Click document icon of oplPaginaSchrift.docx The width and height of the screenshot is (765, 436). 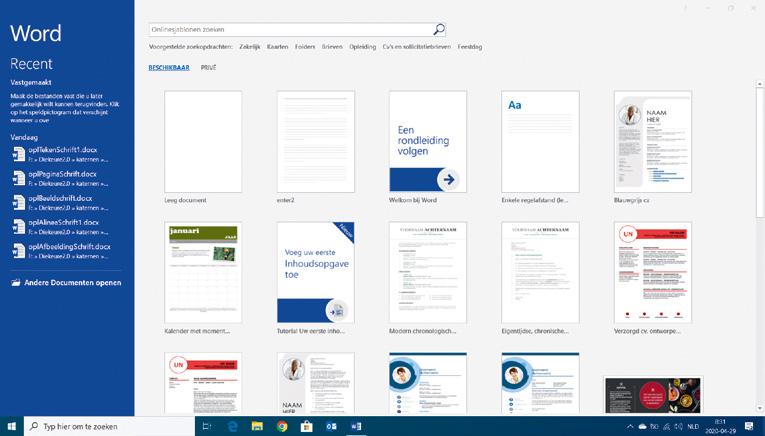coord(19,178)
